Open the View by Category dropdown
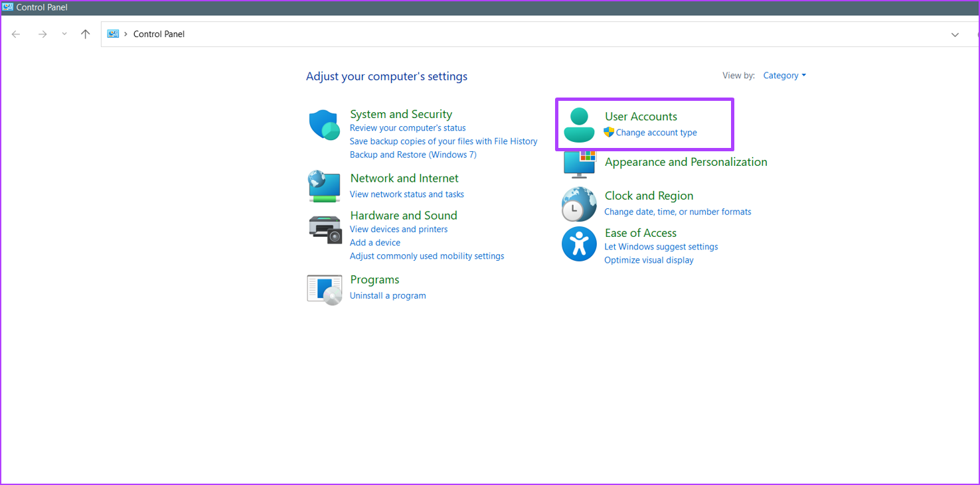This screenshot has height=485, width=980. (785, 76)
